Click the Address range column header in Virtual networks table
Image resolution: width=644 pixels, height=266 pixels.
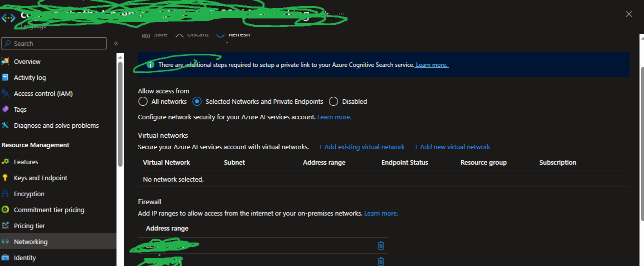coord(324,162)
